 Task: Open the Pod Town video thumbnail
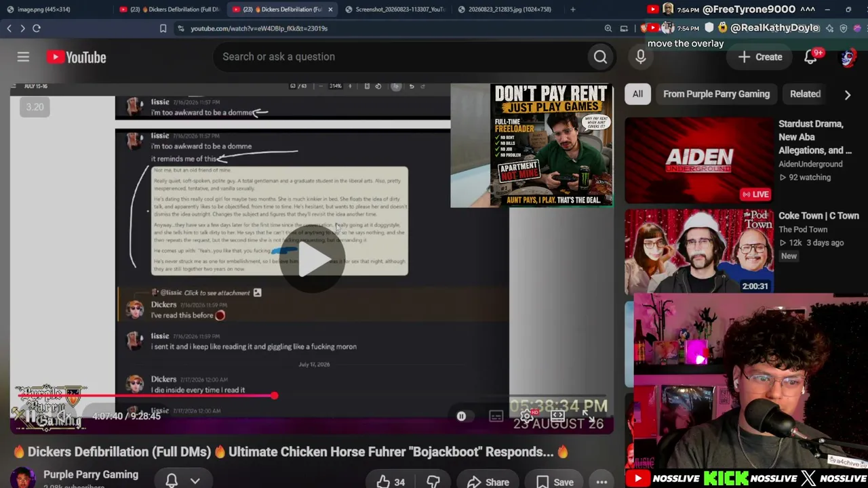click(x=699, y=251)
